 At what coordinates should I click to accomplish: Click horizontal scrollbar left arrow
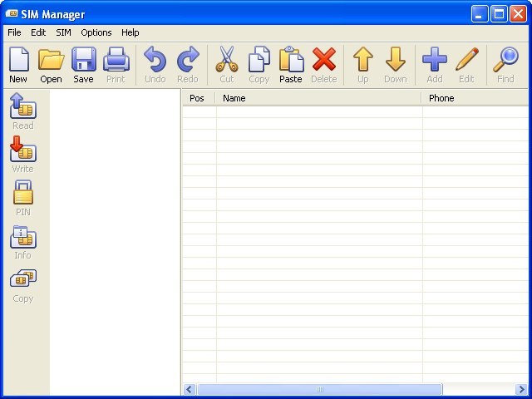[190, 389]
